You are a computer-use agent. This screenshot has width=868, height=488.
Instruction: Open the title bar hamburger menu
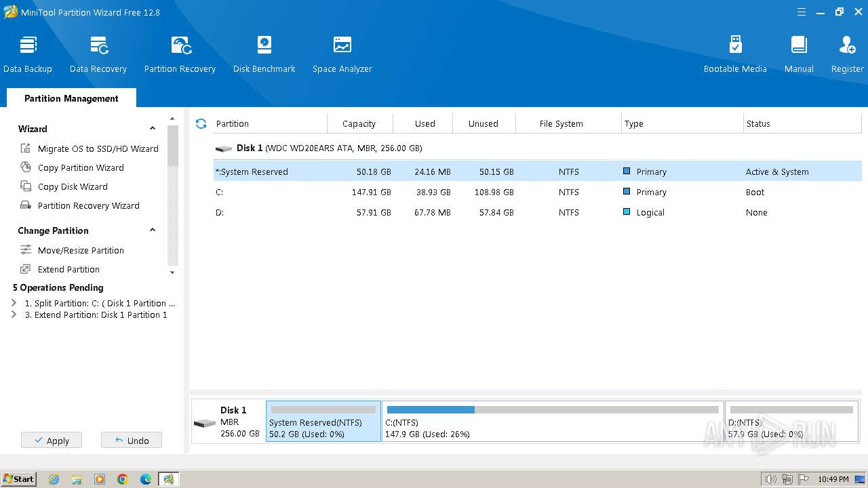(x=802, y=12)
